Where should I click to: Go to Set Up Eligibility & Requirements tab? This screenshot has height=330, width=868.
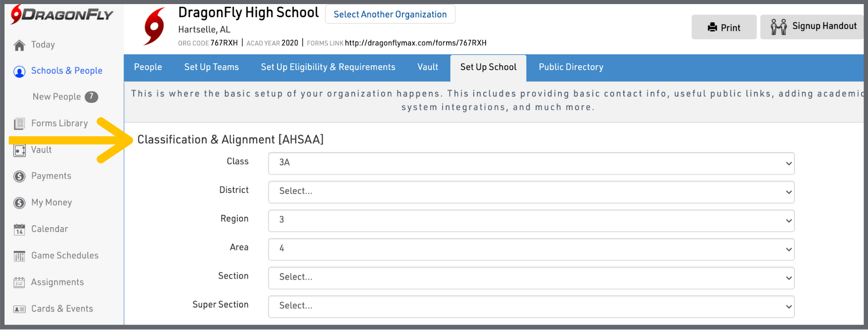coord(328,67)
